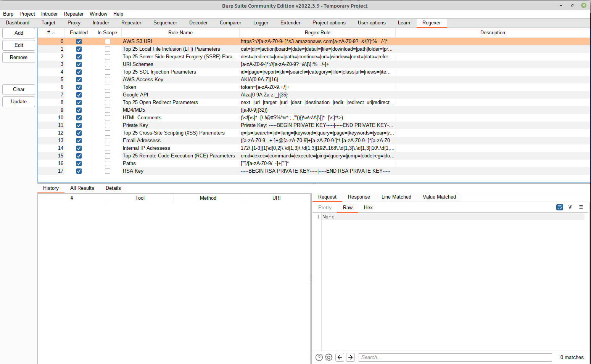Switch to the Dashboard tab
Screen dimensions: 591x364
tap(18, 23)
